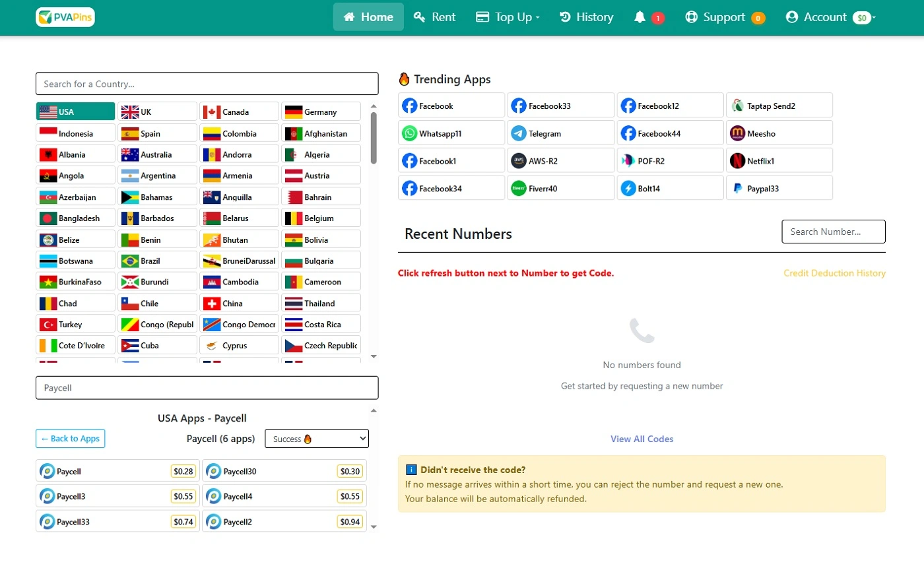Click the Search Number field
Viewport: 924px width, 574px height.
(834, 232)
